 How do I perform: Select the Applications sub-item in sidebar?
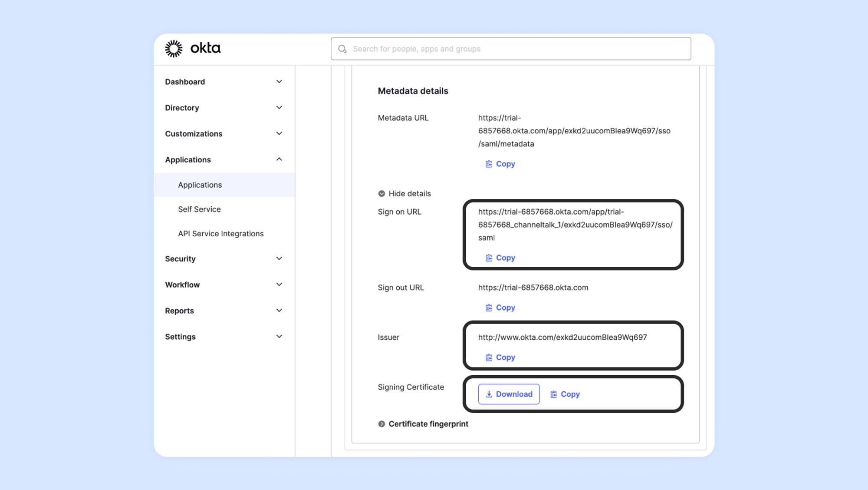200,185
